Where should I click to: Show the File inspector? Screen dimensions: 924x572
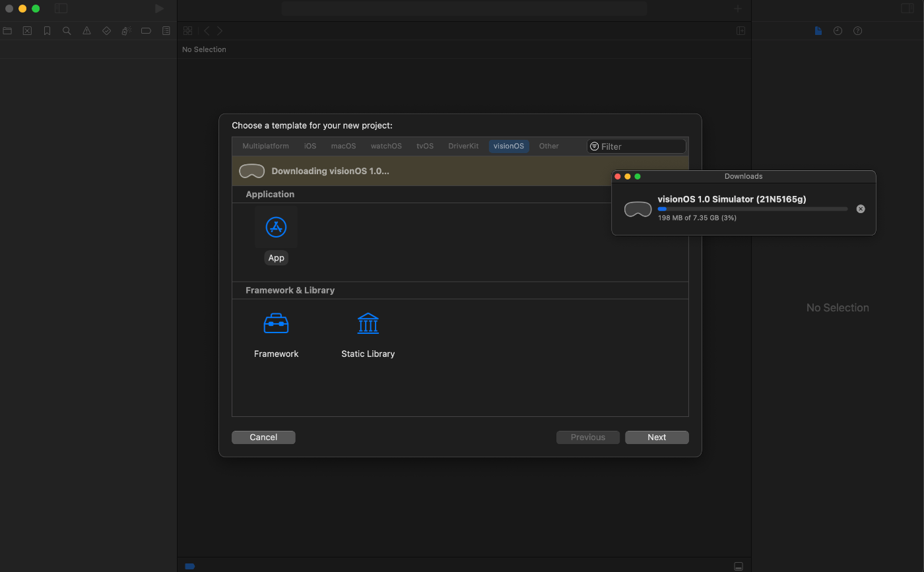pos(818,31)
